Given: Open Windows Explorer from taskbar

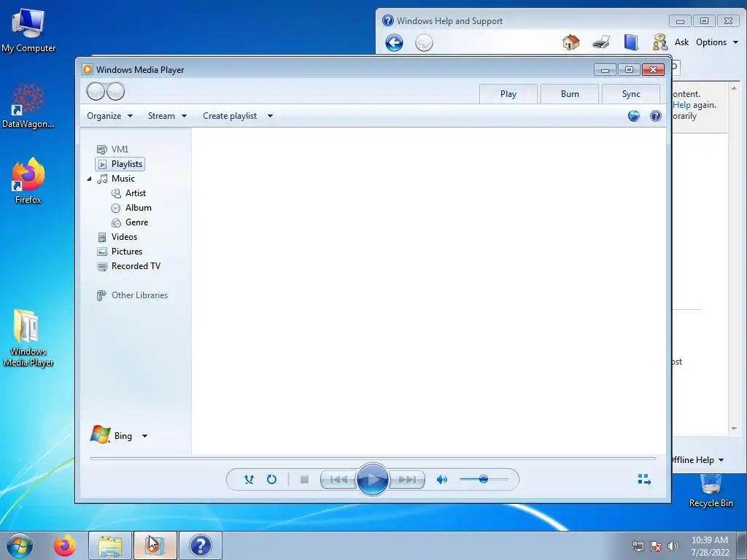Looking at the screenshot, I should 110,545.
